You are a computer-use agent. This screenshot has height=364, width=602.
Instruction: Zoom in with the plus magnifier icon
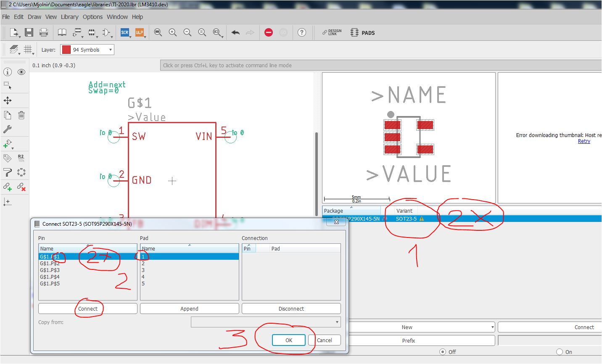coord(173,32)
